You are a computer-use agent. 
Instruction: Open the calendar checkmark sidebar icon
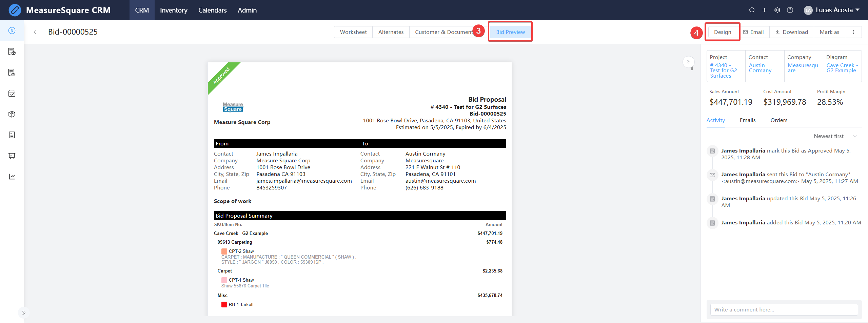[12, 93]
